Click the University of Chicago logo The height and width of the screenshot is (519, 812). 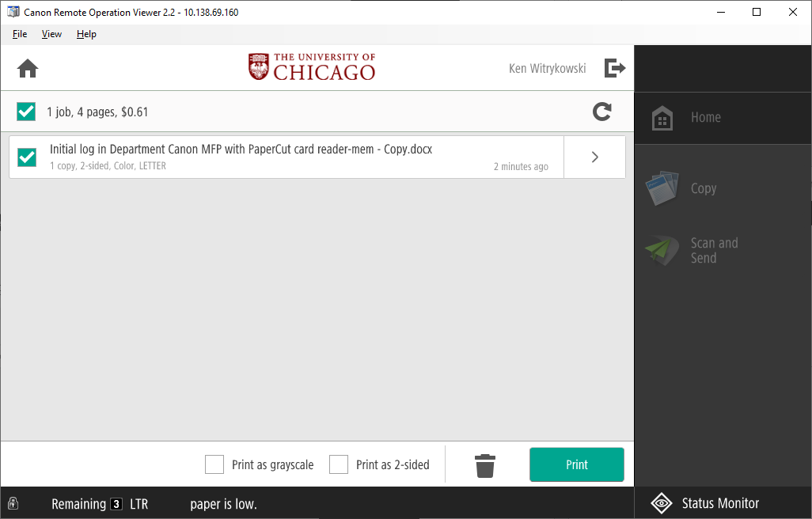tap(311, 66)
